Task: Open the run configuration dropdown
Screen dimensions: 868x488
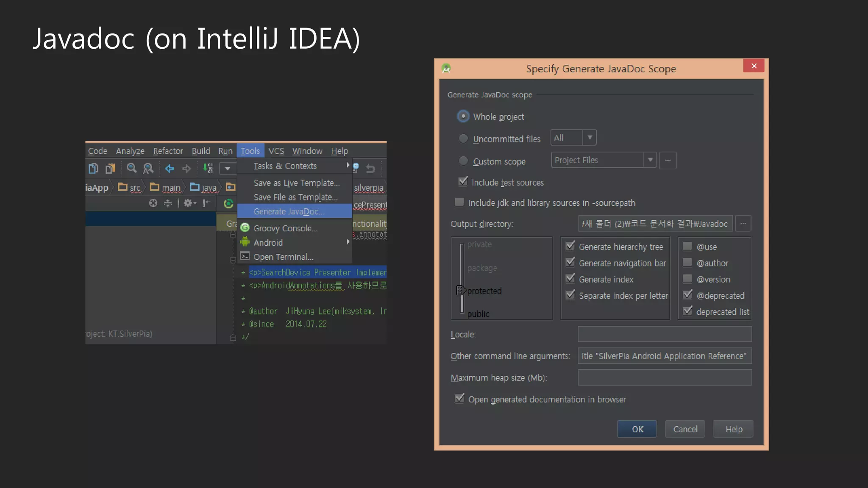Action: (228, 168)
